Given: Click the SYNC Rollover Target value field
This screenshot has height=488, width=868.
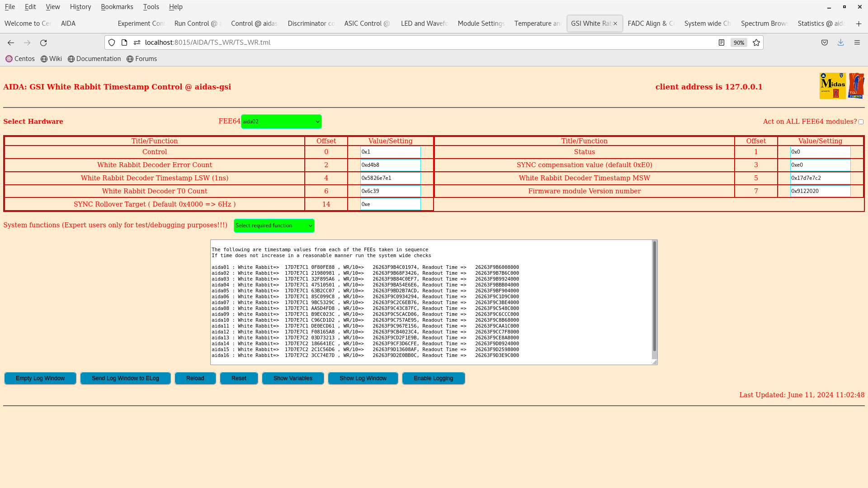Looking at the screenshot, I should coord(390,204).
